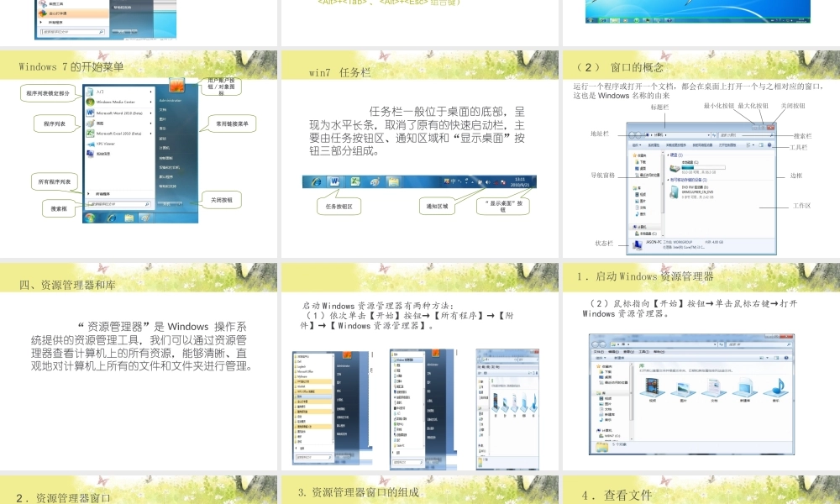Open the '四、资源管理器和库' slide
840x504 pixels.
pyautogui.click(x=139, y=366)
